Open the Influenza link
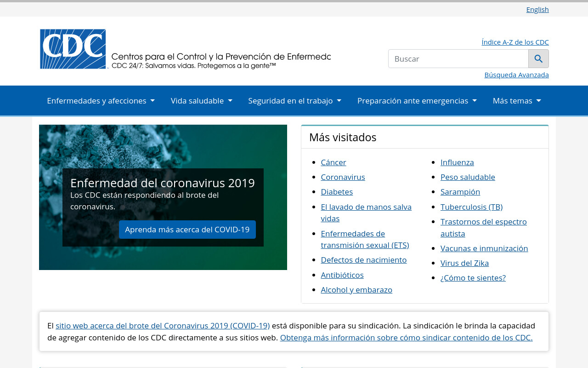This screenshot has width=588, height=368. [457, 162]
